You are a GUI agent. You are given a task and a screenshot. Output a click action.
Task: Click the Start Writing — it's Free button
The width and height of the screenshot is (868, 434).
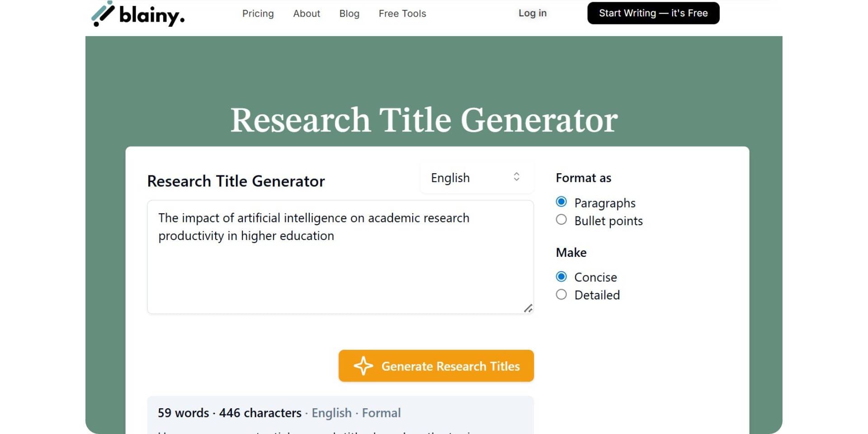click(x=653, y=13)
